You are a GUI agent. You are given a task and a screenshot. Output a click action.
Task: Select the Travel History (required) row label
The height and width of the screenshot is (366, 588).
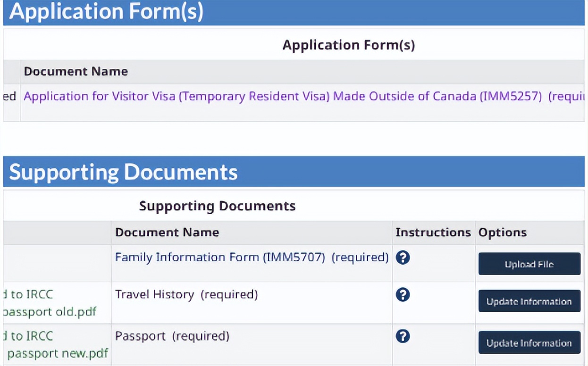pyautogui.click(x=186, y=295)
